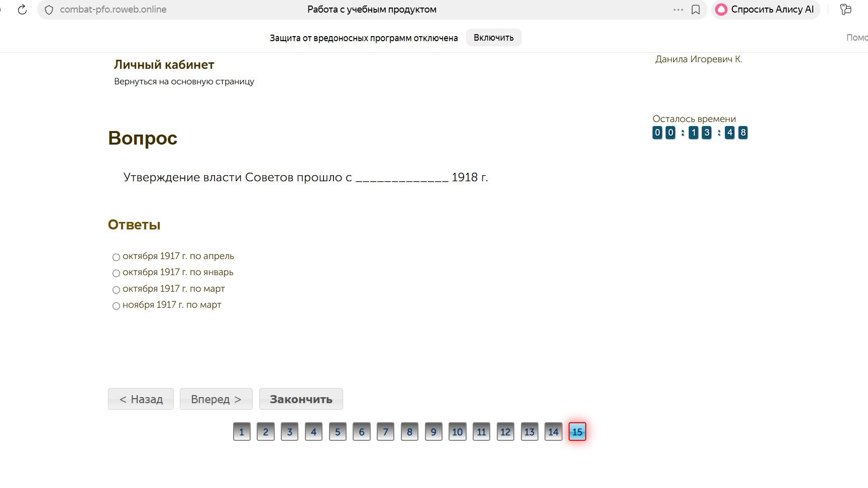
Task: Jump to question 1 in pagination
Action: pos(242,432)
